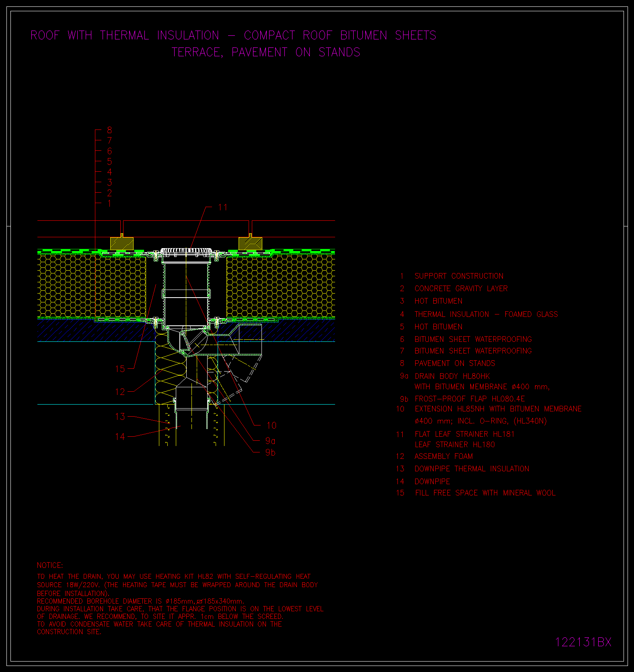Click legend entry "ASSEMBLY FOAM"

(x=444, y=456)
